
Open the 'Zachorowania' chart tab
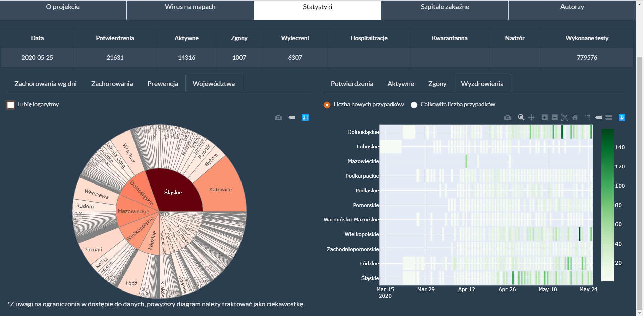112,83
